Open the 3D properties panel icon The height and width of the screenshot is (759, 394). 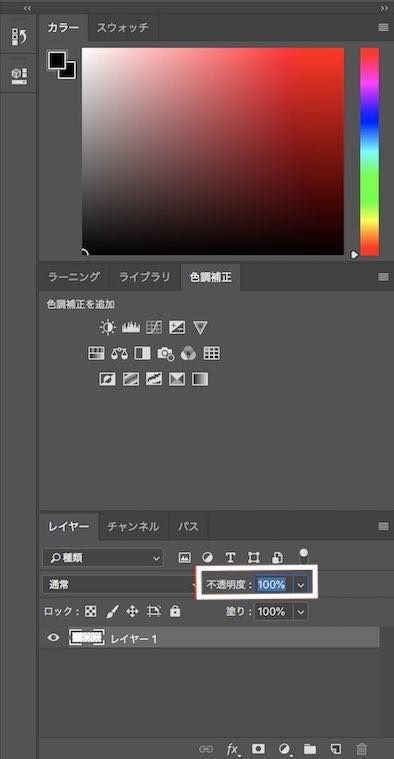(x=19, y=76)
